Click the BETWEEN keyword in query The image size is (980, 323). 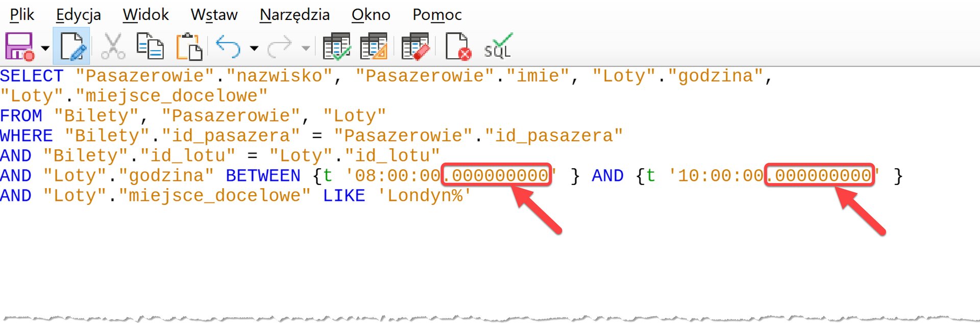coord(263,175)
